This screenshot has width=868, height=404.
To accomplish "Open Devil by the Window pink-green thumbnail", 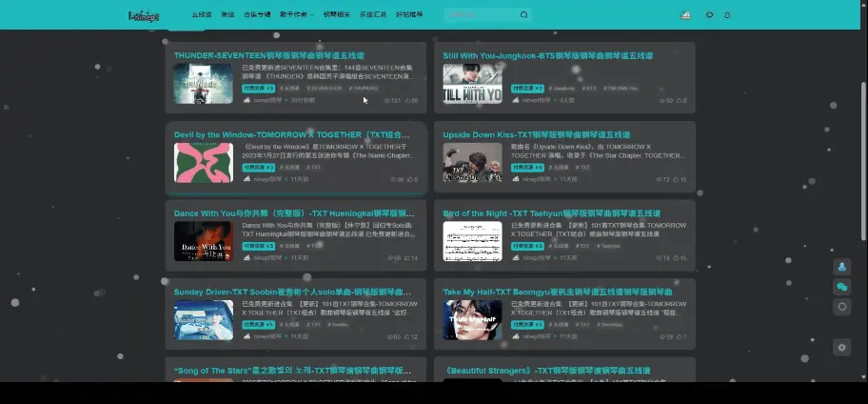I will [x=203, y=162].
